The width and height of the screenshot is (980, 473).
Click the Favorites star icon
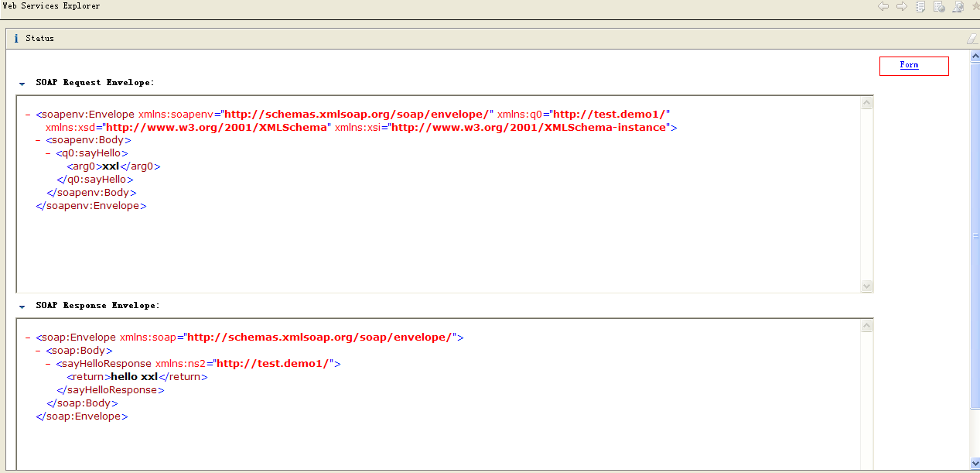tap(974, 6)
